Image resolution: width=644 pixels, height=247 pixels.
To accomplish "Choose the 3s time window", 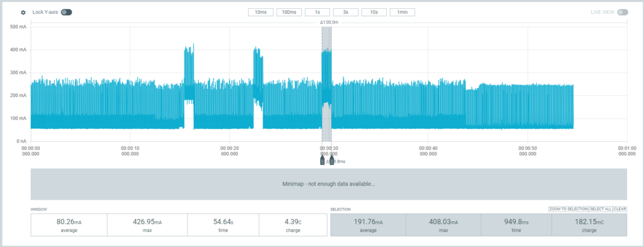I will pos(346,13).
